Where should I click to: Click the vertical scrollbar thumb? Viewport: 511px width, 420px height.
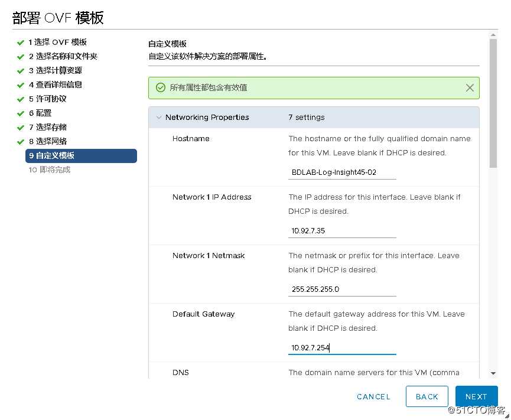[493, 103]
